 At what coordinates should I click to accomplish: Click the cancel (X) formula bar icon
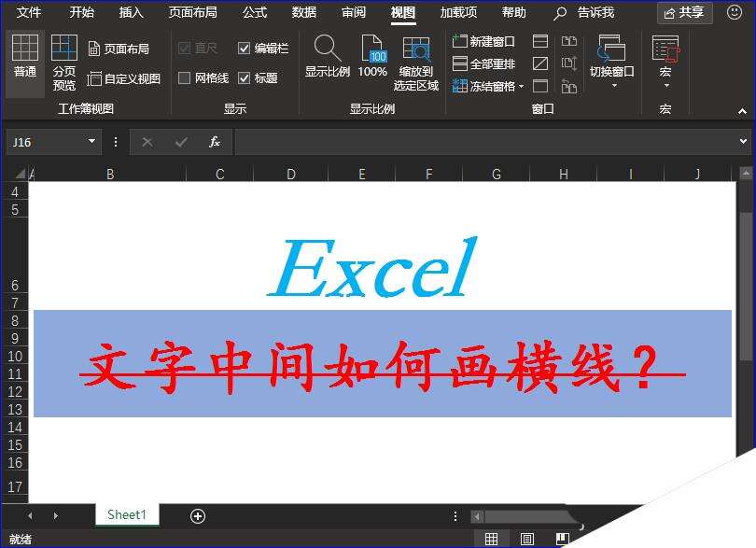[x=147, y=142]
